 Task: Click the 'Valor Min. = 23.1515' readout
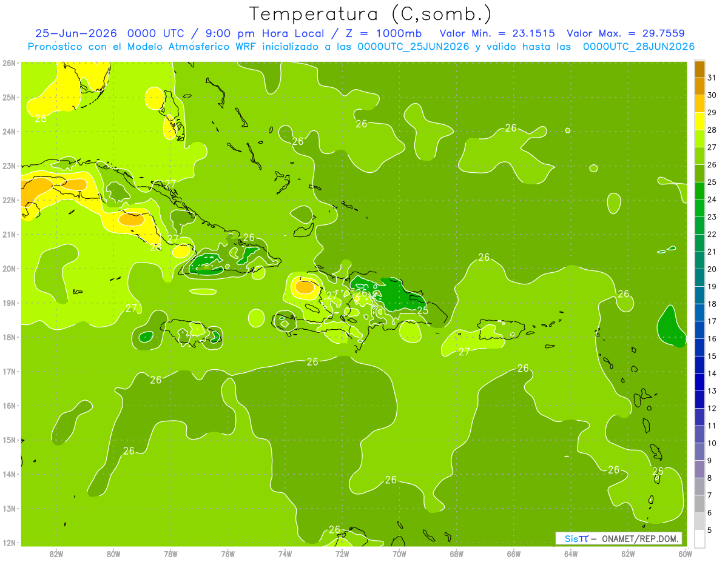click(497, 33)
